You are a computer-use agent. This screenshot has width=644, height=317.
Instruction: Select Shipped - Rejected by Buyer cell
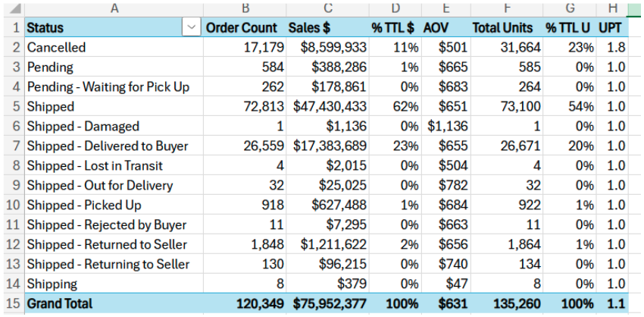pyautogui.click(x=114, y=224)
